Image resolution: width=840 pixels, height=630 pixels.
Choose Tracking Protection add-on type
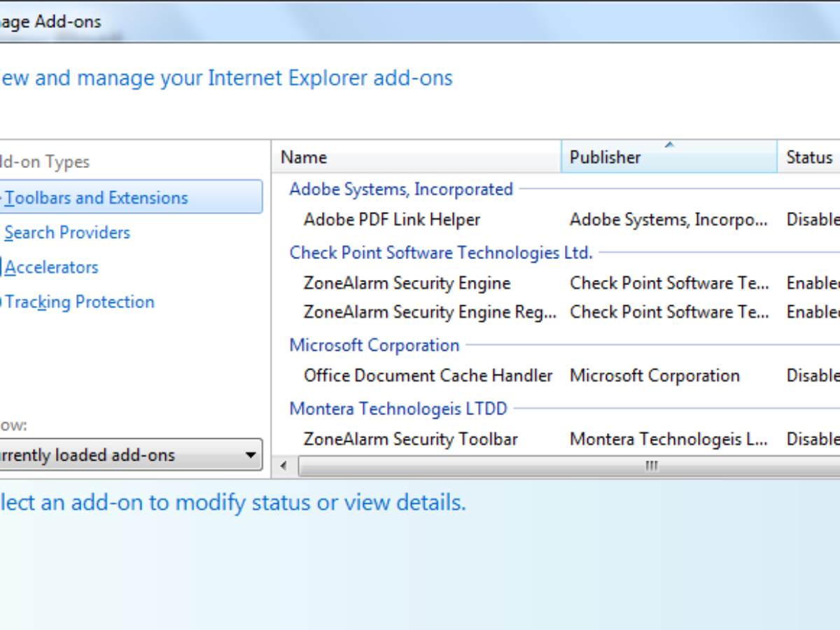(x=80, y=302)
